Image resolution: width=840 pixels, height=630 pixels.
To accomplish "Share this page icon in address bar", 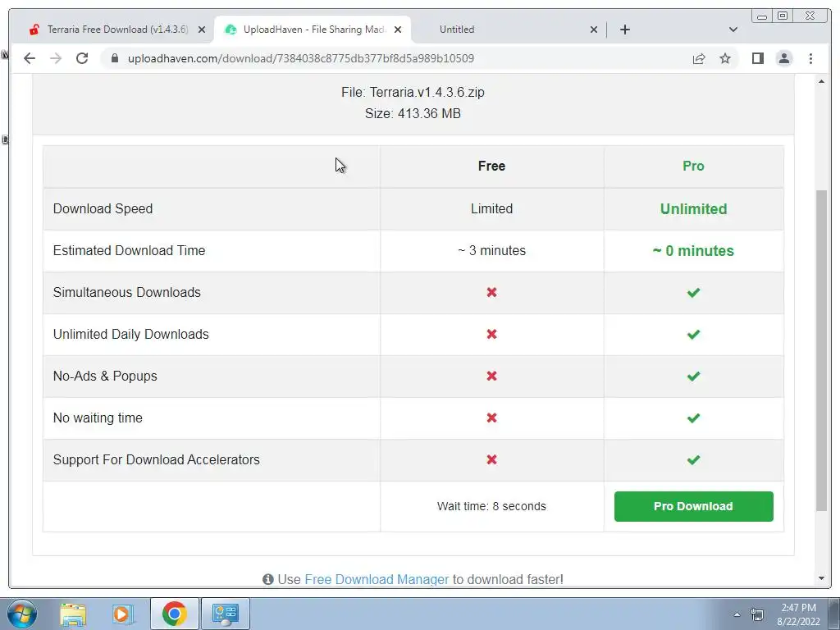I will 699,58.
